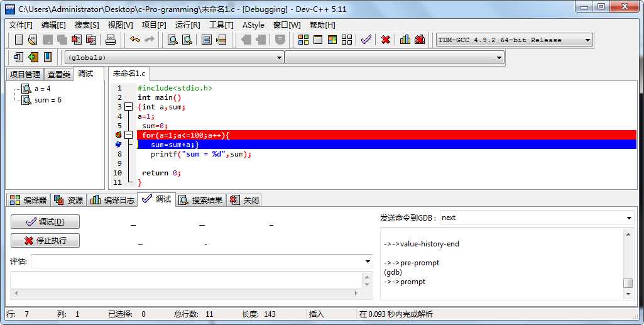644x325 pixels.
Task: Open the (globals) scope dropdown
Action: pos(280,58)
